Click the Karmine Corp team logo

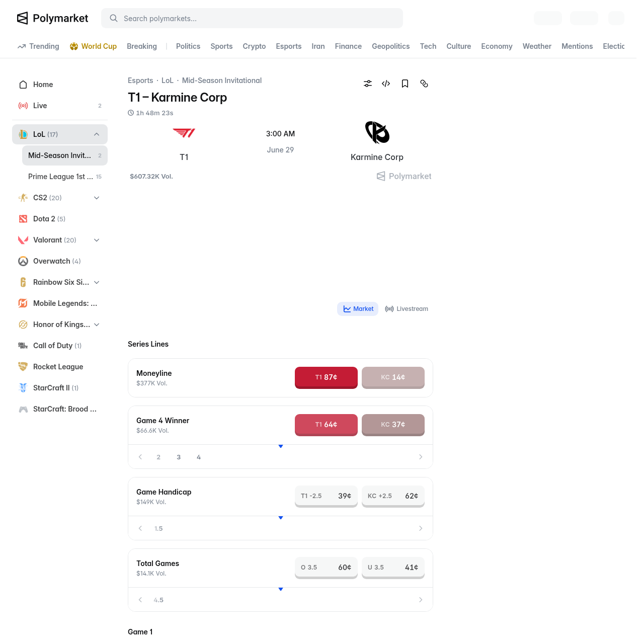[377, 132]
